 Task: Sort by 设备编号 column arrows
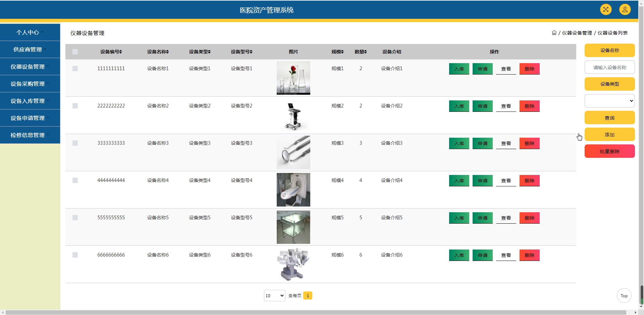[x=120, y=52]
